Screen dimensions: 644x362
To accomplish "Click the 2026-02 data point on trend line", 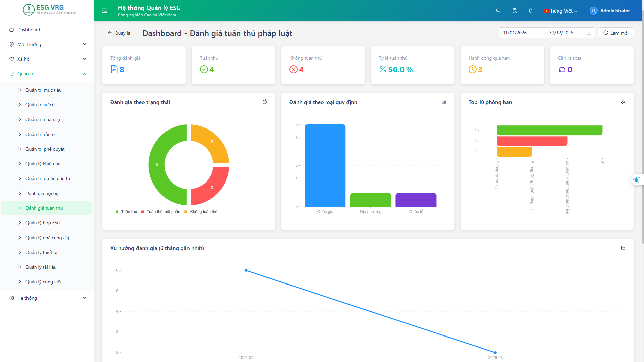I will click(246, 270).
